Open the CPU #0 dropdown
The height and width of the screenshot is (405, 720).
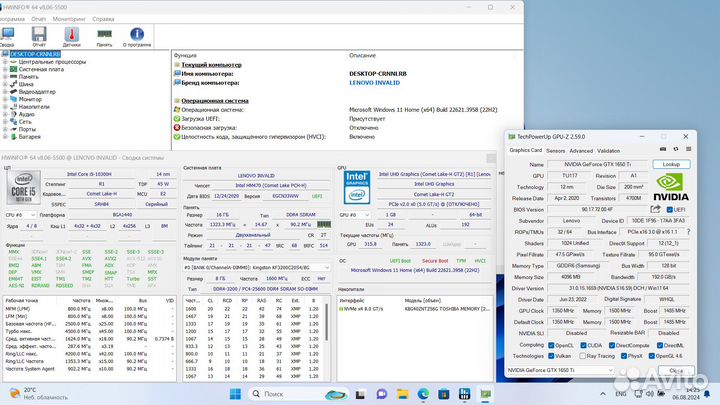pos(20,215)
